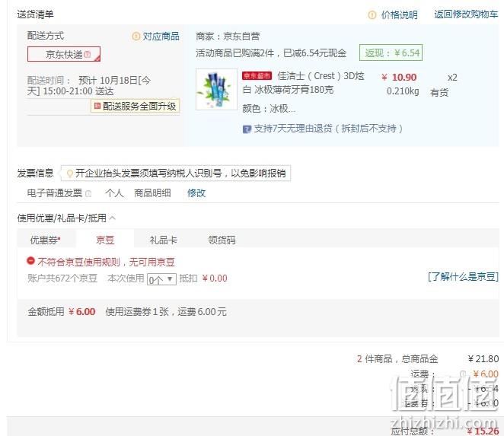
Task: Select 京东快递 delivery option
Action: [64, 54]
